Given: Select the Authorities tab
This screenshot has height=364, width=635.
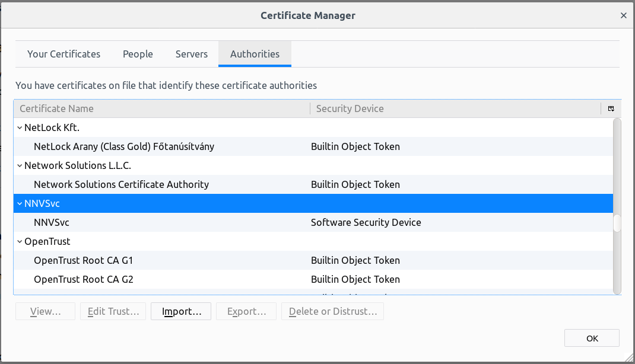Looking at the screenshot, I should coord(255,54).
